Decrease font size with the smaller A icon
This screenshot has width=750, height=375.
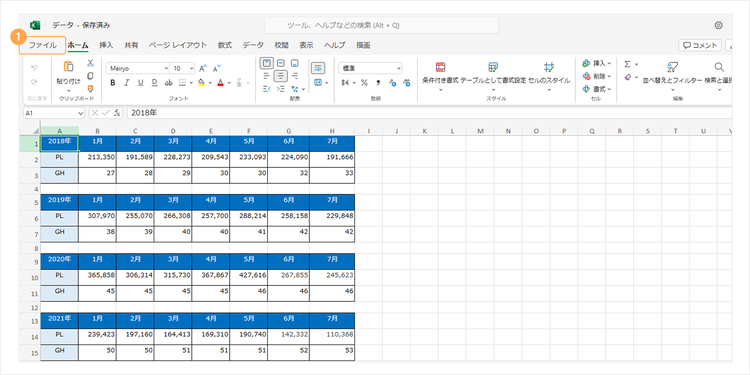point(217,68)
